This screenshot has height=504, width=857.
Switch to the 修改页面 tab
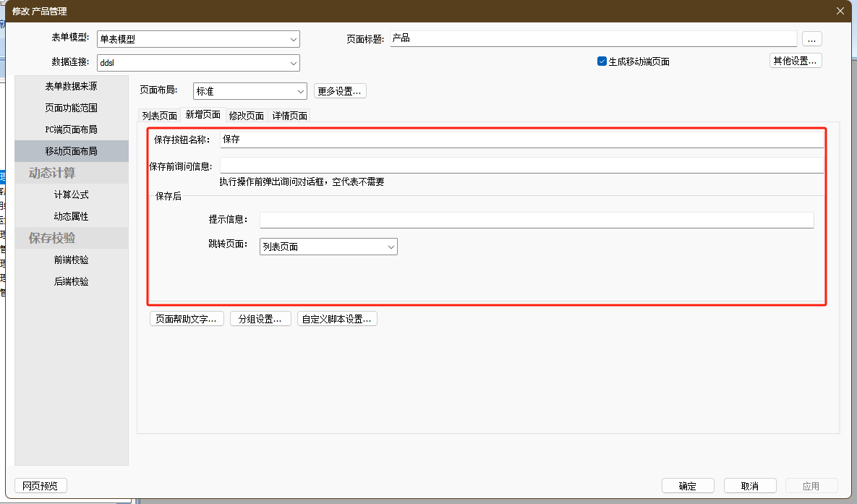point(247,116)
